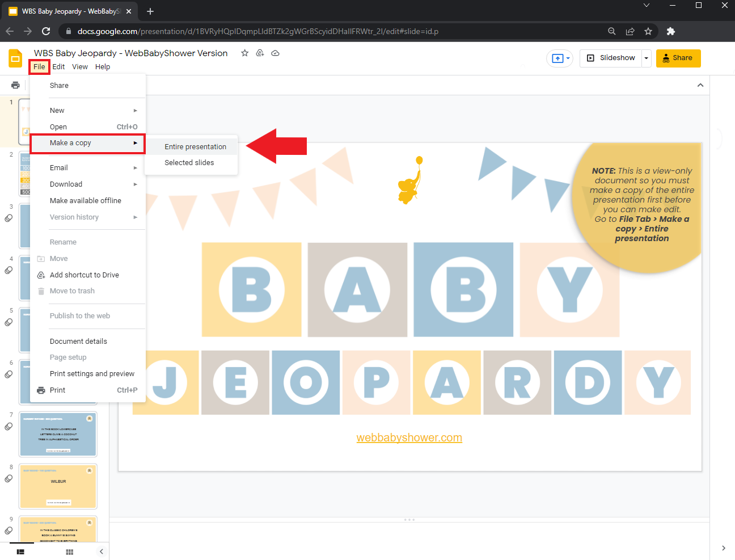This screenshot has height=560, width=735.
Task: Click the link icon beside slide 7
Action: pos(9,427)
